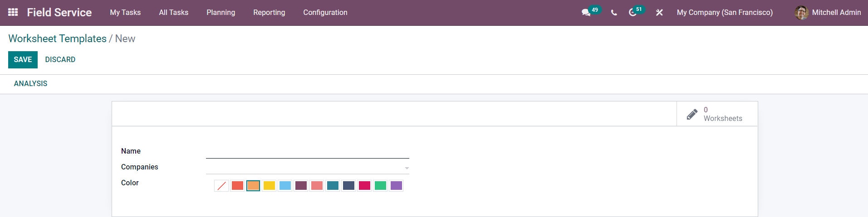Click the Save button
This screenshot has height=217, width=868.
coord(23,60)
